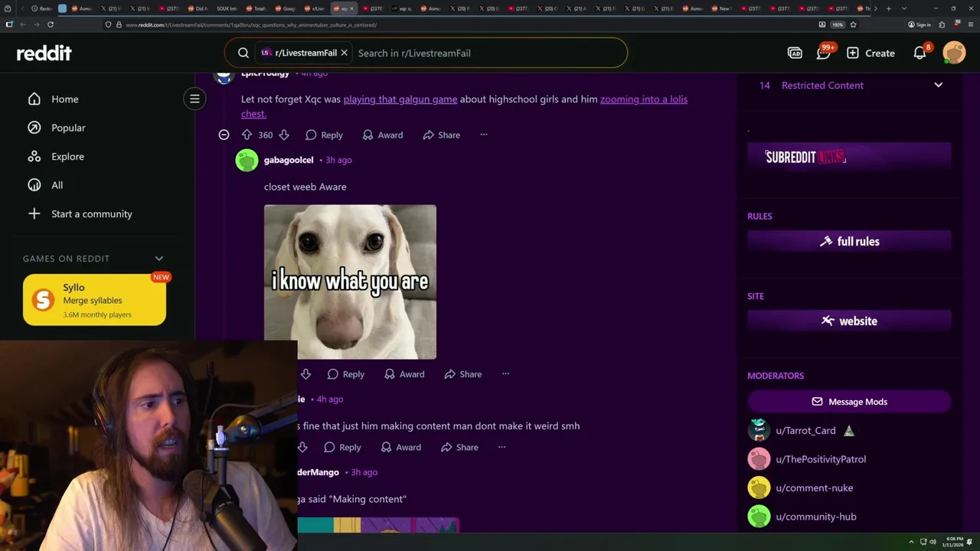
Task: Open the full rules button
Action: point(849,241)
